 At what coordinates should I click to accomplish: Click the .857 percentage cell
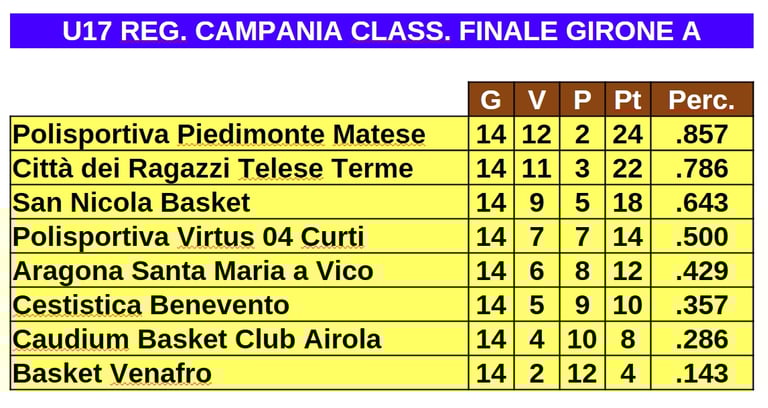click(701, 135)
